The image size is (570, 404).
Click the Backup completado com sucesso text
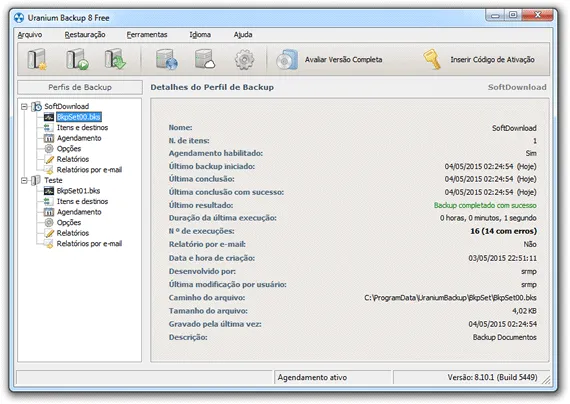pyautogui.click(x=485, y=205)
